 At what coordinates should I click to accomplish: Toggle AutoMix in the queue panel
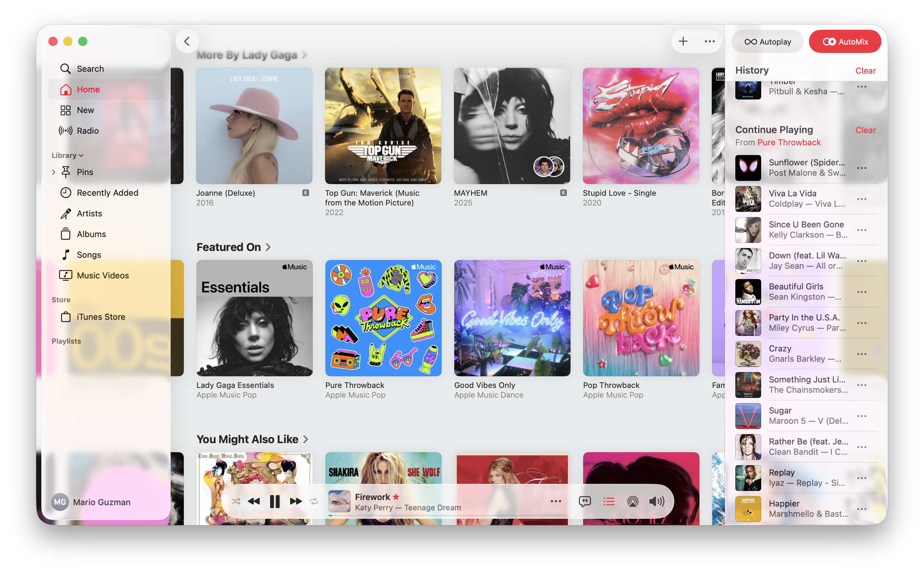click(x=845, y=42)
